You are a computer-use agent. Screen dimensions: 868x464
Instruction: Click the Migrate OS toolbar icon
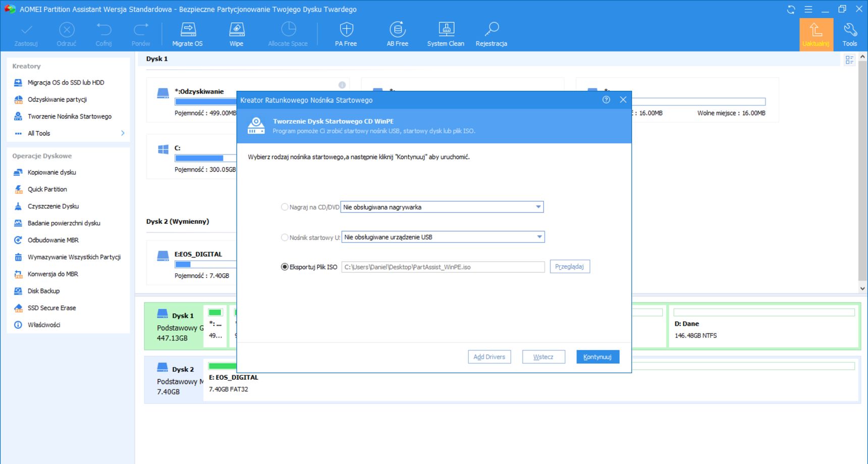click(x=188, y=34)
